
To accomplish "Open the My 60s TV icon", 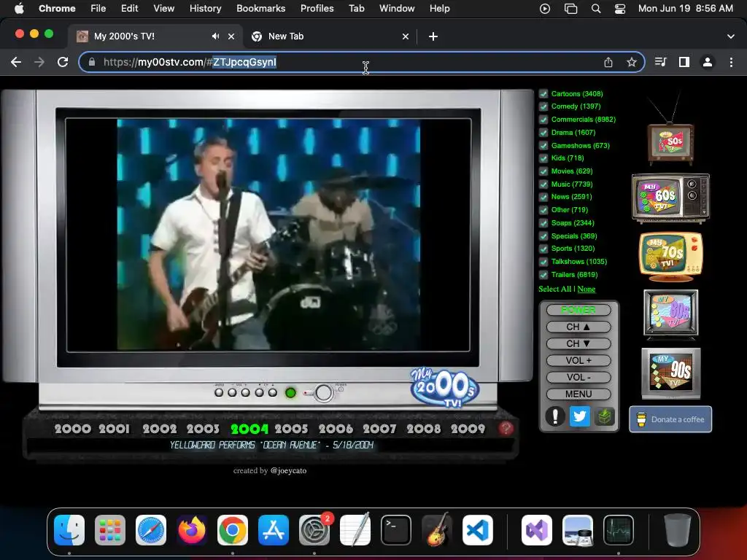I will click(670, 198).
